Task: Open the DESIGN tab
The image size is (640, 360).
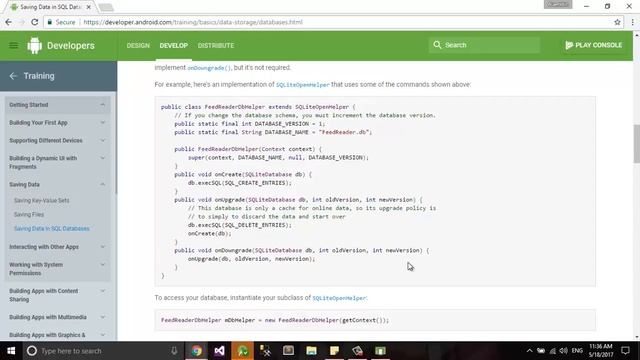Action: (x=138, y=45)
